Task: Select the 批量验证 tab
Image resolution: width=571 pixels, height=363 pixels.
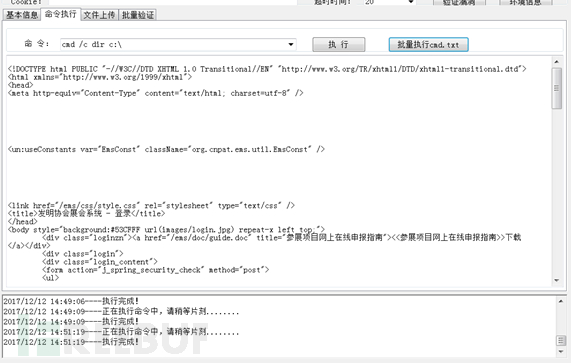Action: pos(138,15)
